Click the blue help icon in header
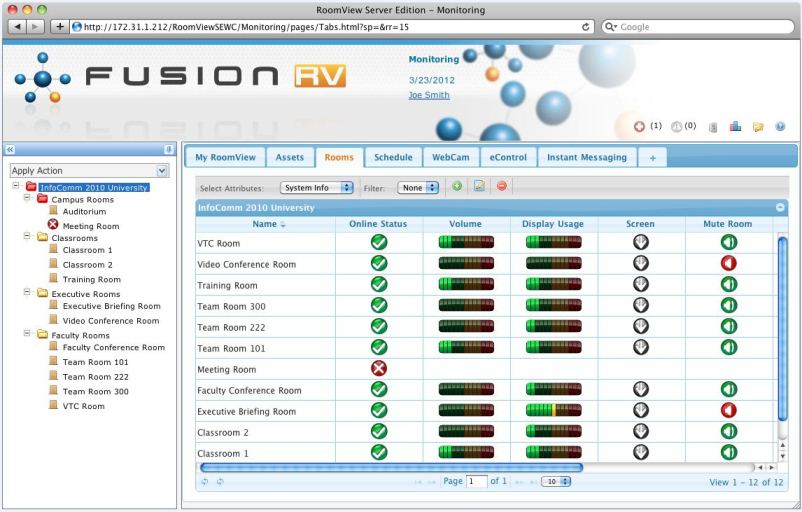Viewport: 802px width, 512px height. pyautogui.click(x=779, y=126)
